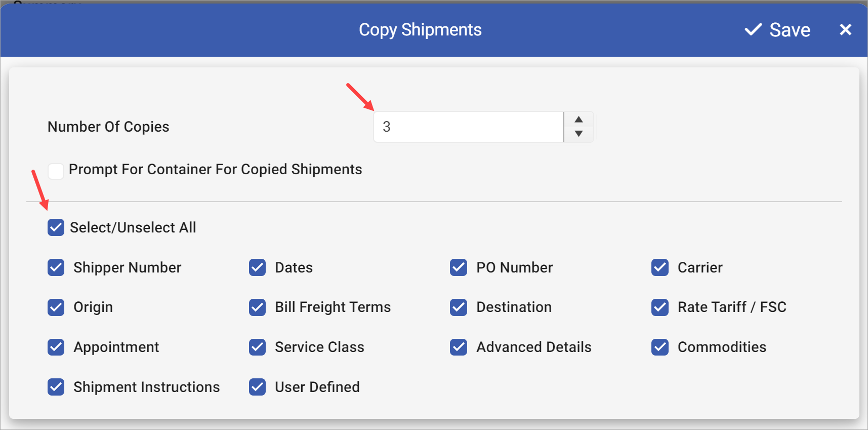Toggle the Origin checkbox
The height and width of the screenshot is (430, 868).
click(x=56, y=307)
